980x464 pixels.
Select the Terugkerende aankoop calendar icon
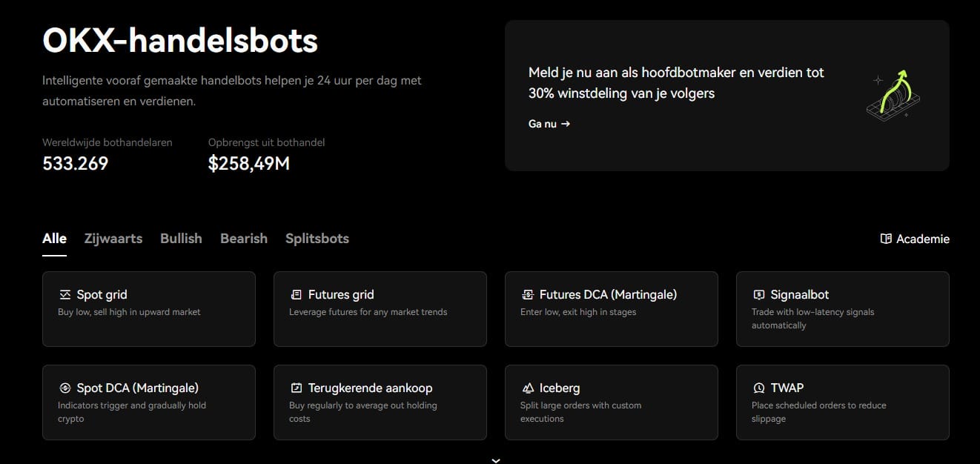pos(297,388)
